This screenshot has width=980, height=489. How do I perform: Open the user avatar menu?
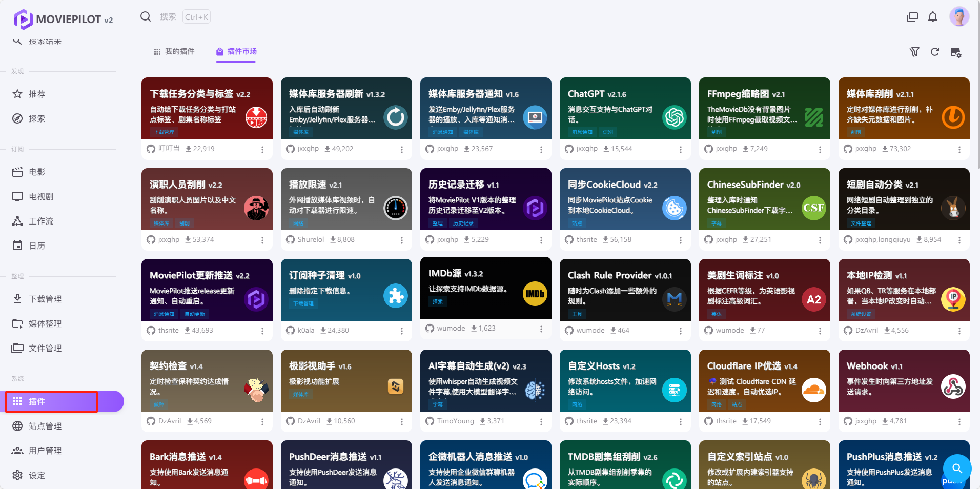click(x=959, y=17)
